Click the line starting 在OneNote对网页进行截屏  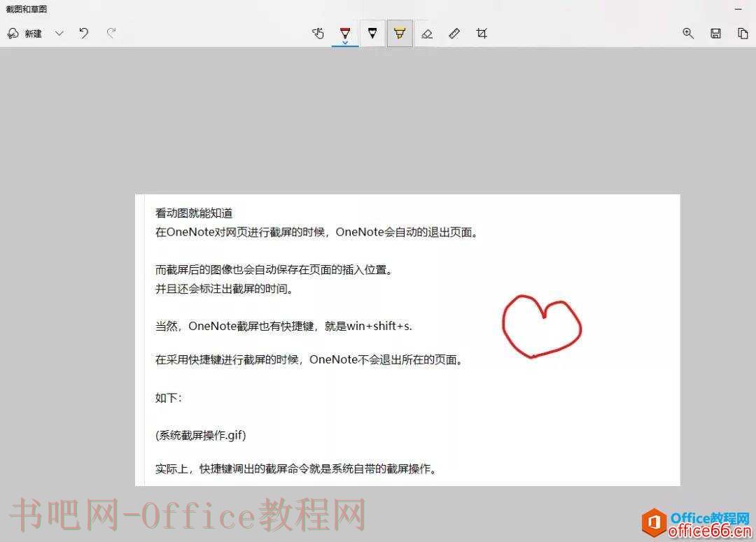(x=316, y=232)
